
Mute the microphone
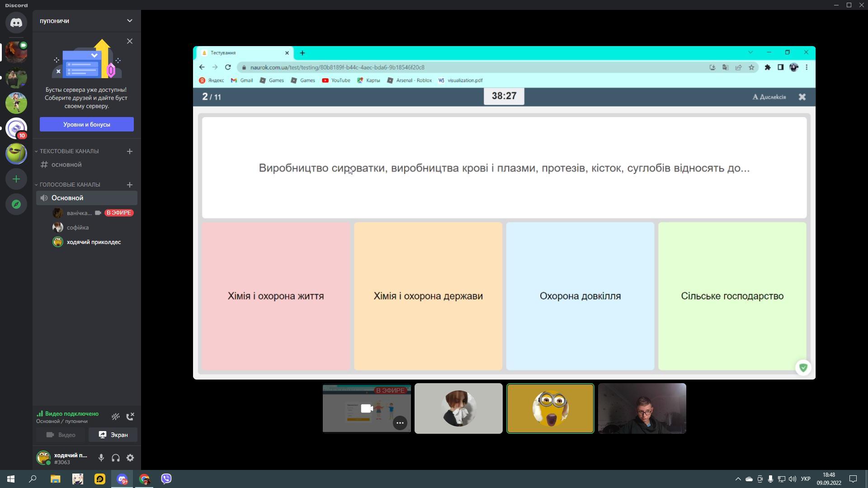tap(101, 458)
